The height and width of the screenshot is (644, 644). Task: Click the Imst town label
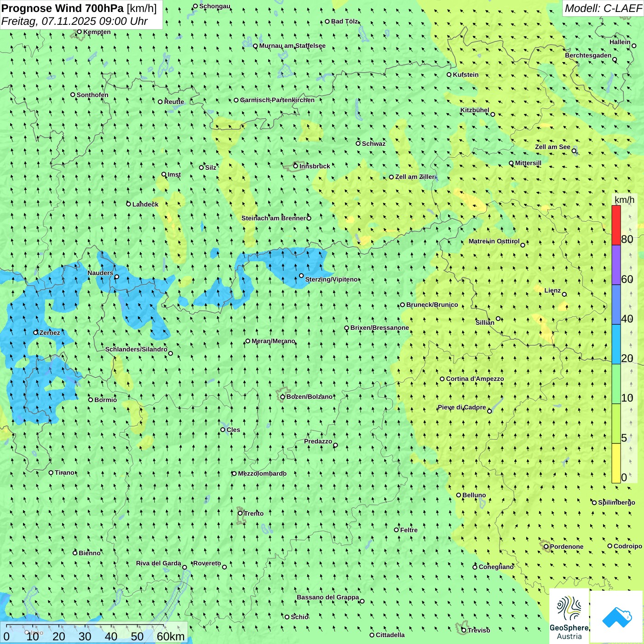[174, 174]
